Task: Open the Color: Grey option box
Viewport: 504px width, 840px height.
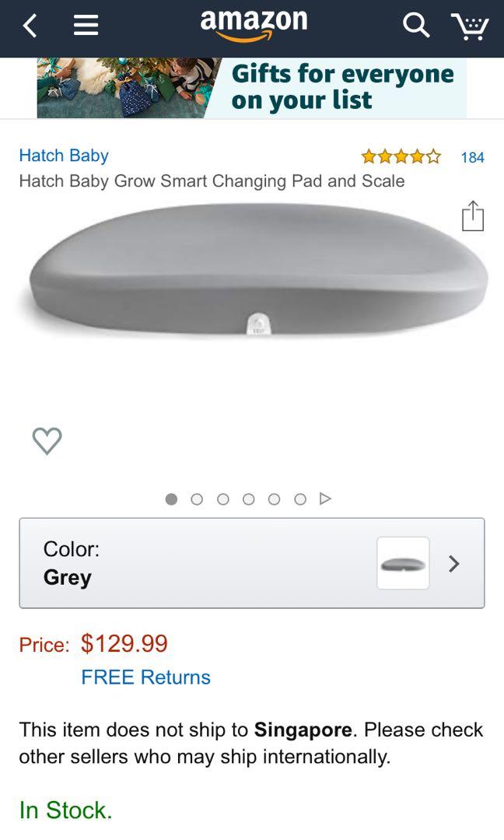Action: [252, 563]
